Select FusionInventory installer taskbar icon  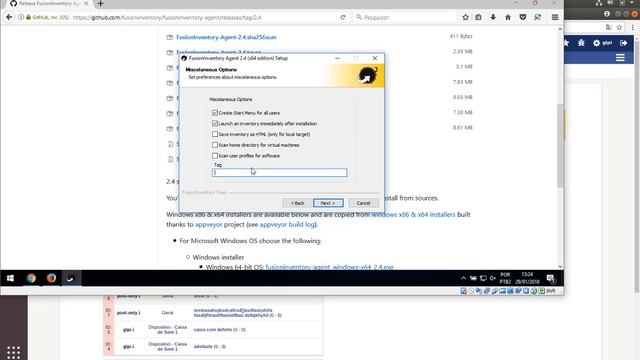pos(70,278)
